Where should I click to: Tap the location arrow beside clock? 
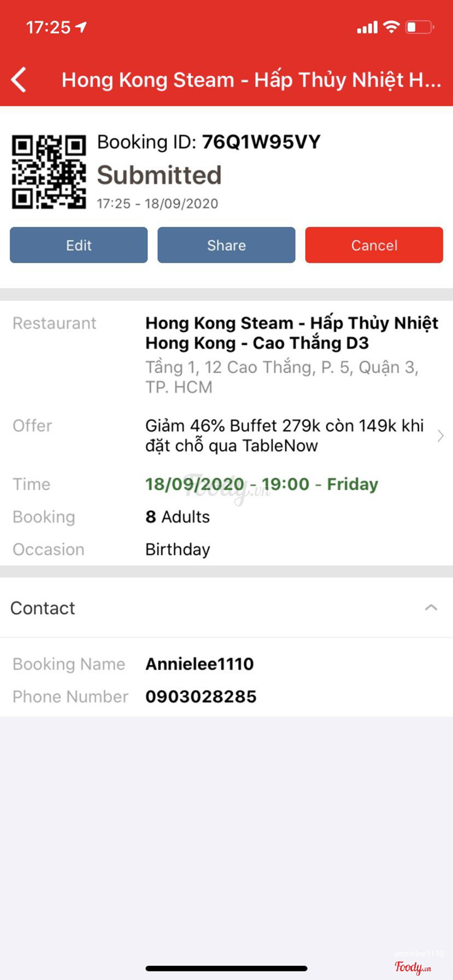click(x=82, y=27)
